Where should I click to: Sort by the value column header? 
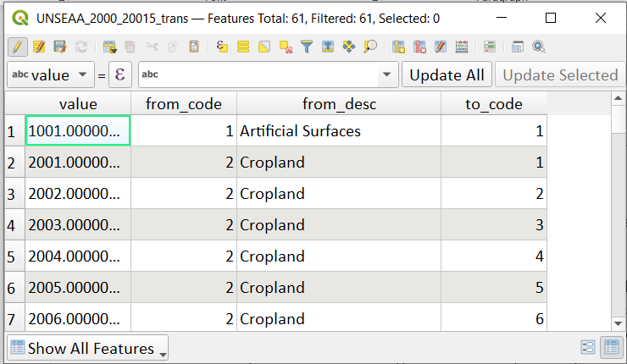coord(78,104)
